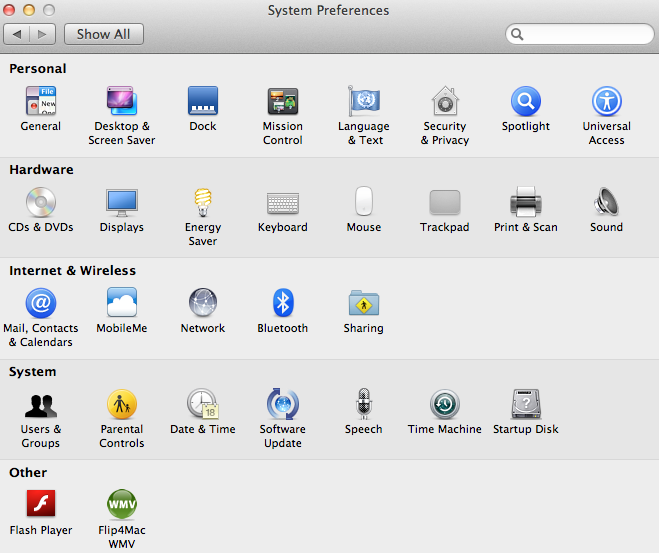
Task: Click the magnifying glass in search field
Action: pos(517,34)
